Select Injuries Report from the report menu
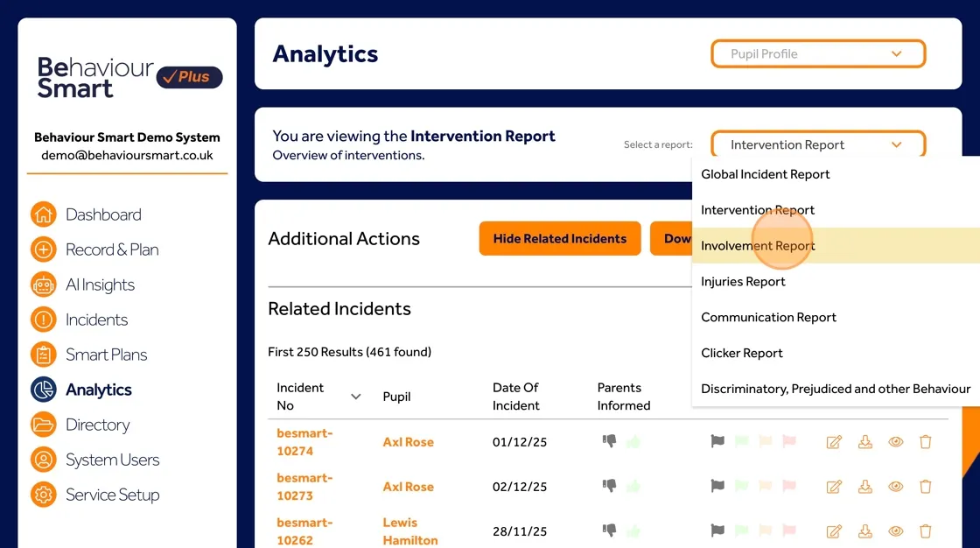The height and width of the screenshot is (548, 980). coord(743,281)
